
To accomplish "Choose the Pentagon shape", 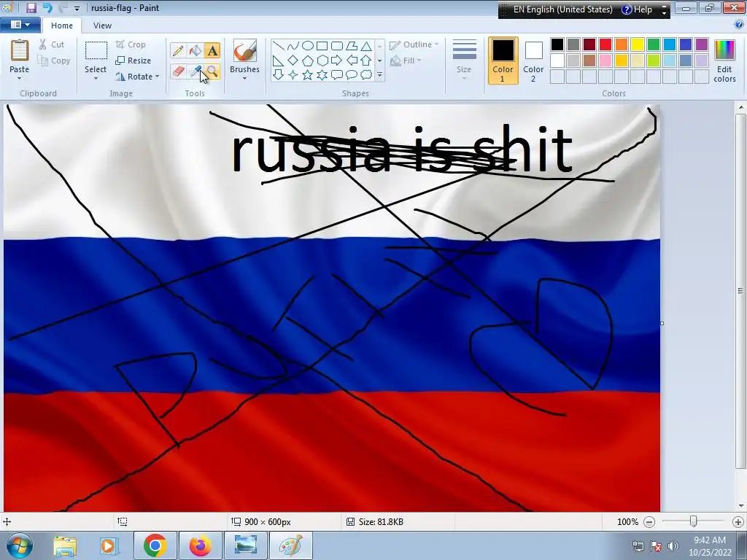I will pyautogui.click(x=308, y=61).
